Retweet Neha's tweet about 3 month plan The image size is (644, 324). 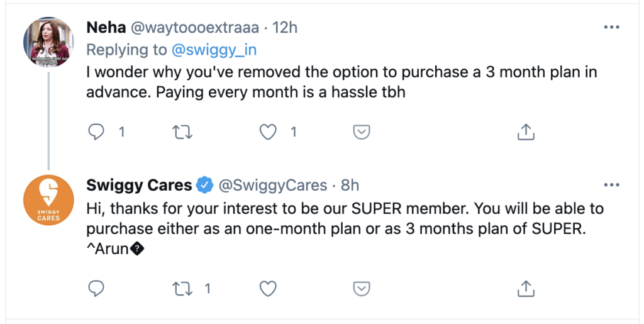click(182, 132)
